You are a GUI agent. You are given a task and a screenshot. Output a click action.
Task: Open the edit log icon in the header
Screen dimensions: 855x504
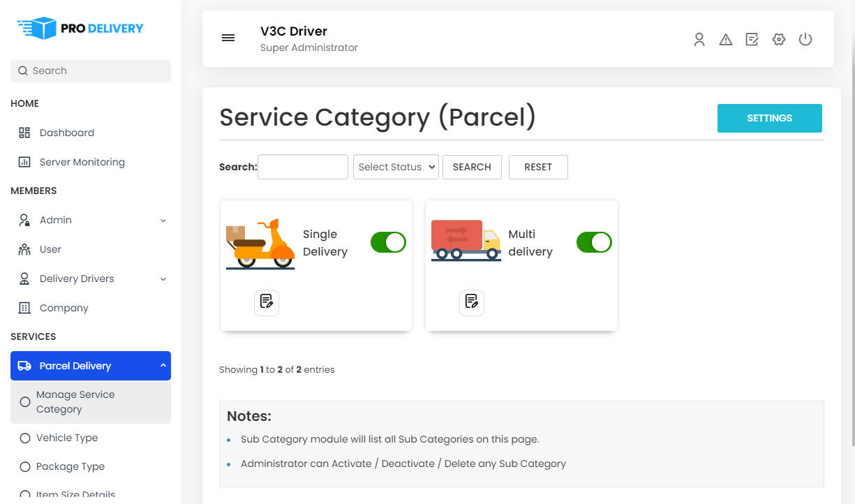[x=752, y=39]
